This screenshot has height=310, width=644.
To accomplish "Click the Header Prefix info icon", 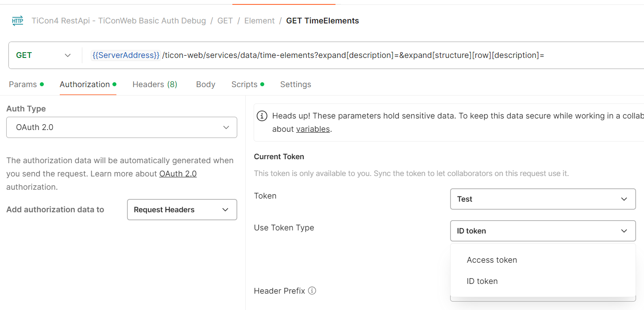I will coord(312,291).
